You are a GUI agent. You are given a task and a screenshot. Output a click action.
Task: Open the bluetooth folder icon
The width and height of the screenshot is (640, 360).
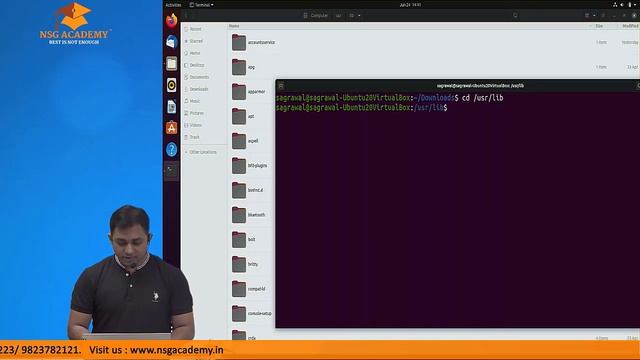[x=239, y=215]
